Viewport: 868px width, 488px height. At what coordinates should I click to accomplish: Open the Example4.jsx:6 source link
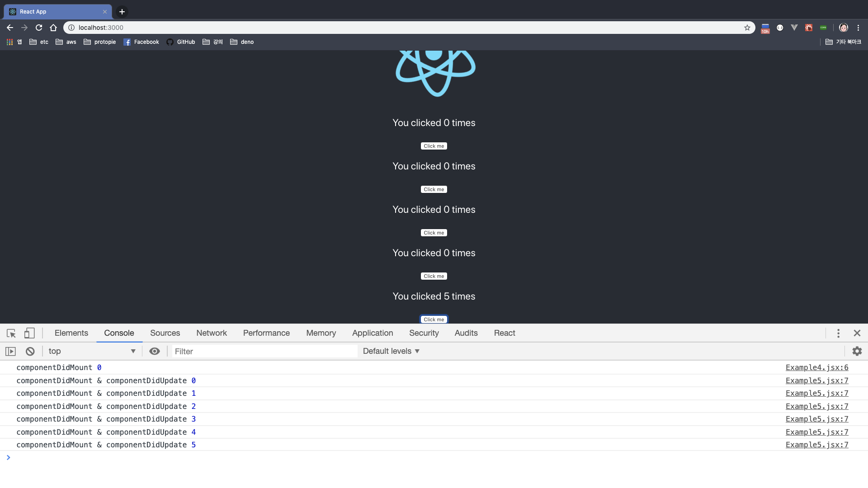(x=816, y=368)
